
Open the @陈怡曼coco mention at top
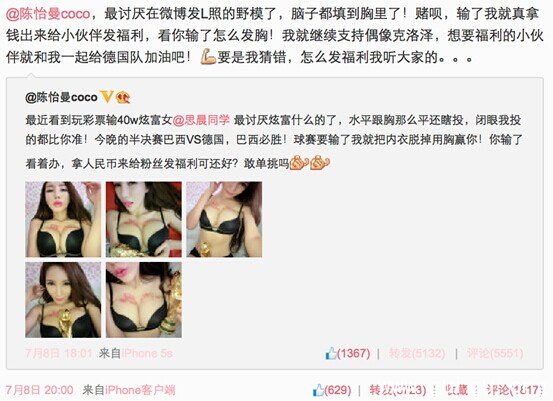[48, 14]
